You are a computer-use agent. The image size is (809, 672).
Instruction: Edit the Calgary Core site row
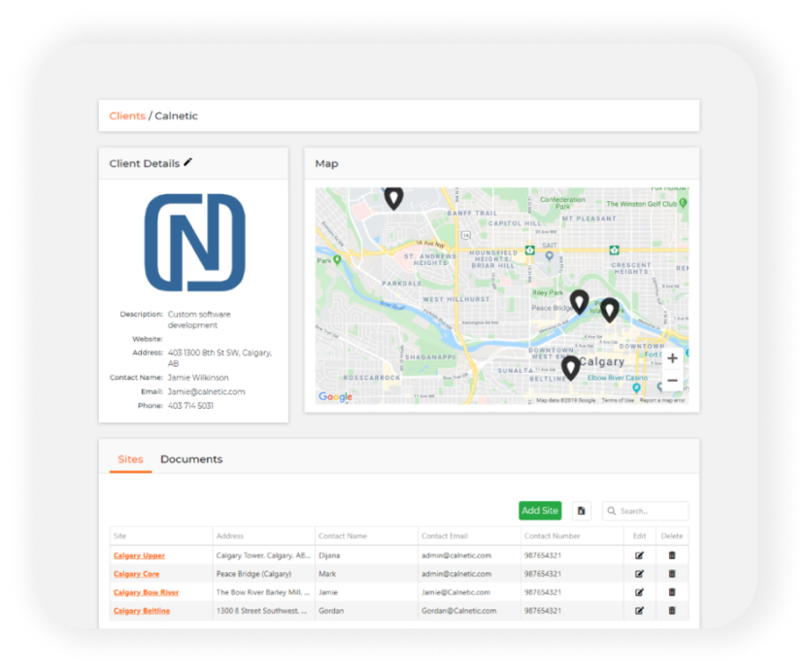click(x=639, y=574)
